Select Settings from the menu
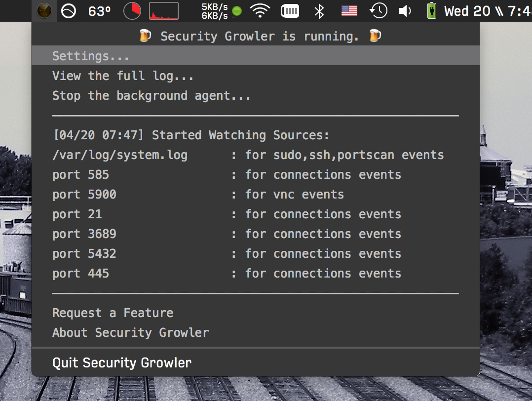The width and height of the screenshot is (532, 401). pyautogui.click(x=91, y=56)
